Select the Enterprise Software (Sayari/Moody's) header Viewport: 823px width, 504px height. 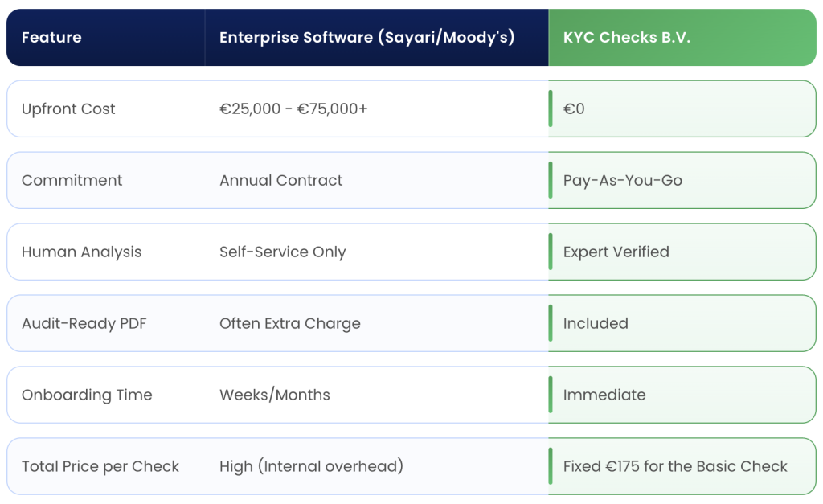(x=366, y=38)
